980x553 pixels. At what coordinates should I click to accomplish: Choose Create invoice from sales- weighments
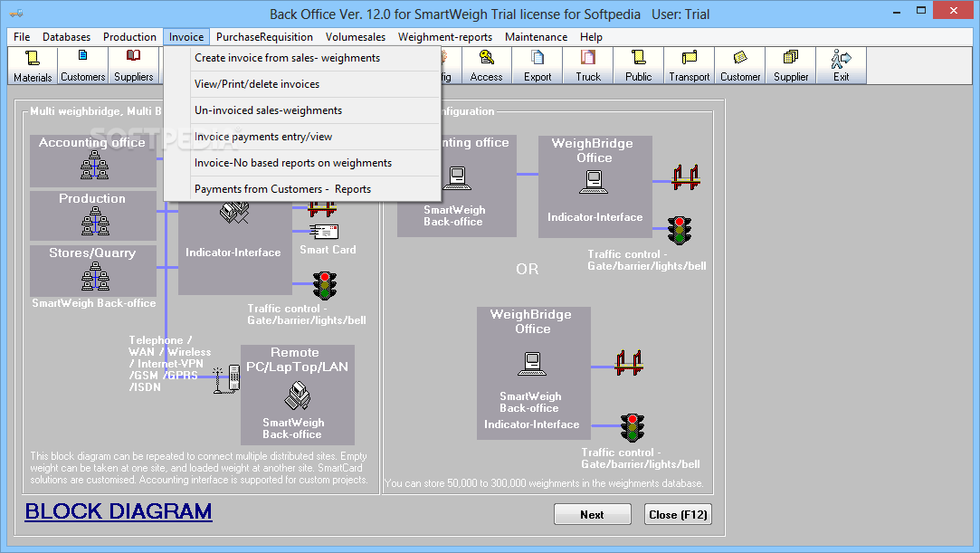pyautogui.click(x=302, y=58)
